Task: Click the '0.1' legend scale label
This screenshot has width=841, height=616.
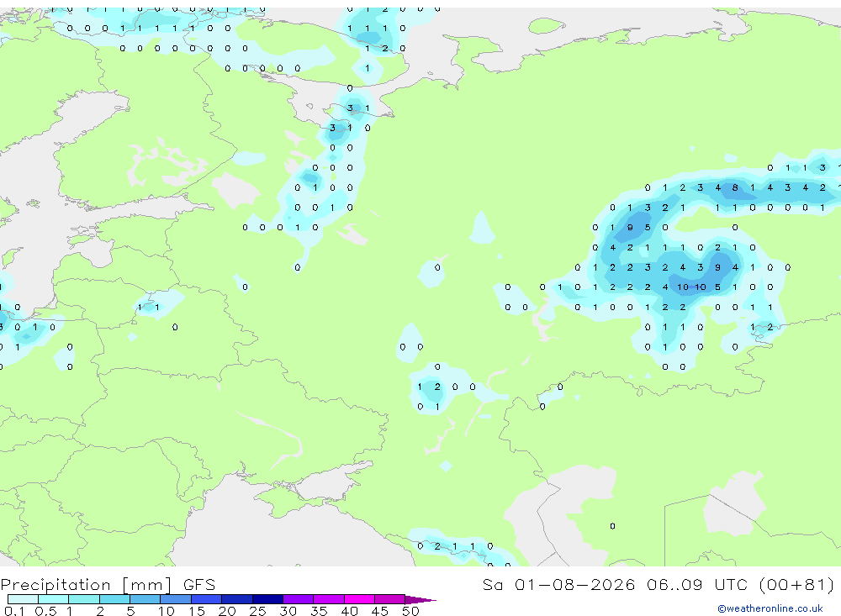Action: [14, 611]
